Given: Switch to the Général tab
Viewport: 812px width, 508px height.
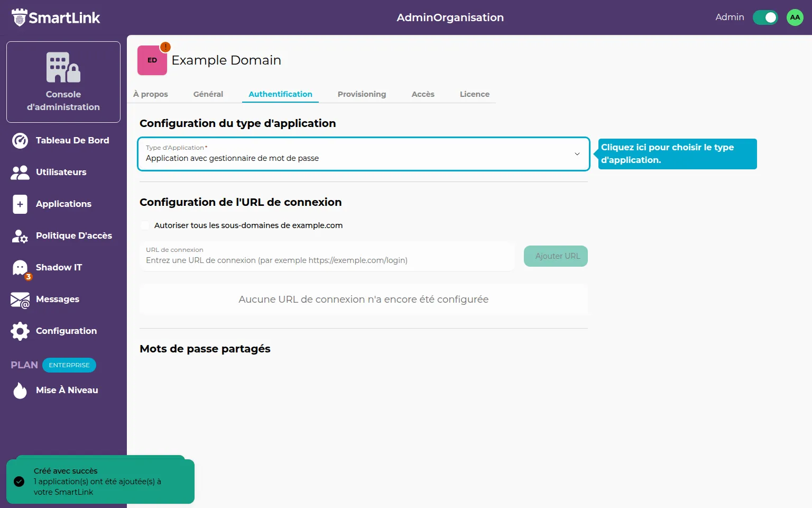Looking at the screenshot, I should pyautogui.click(x=208, y=94).
